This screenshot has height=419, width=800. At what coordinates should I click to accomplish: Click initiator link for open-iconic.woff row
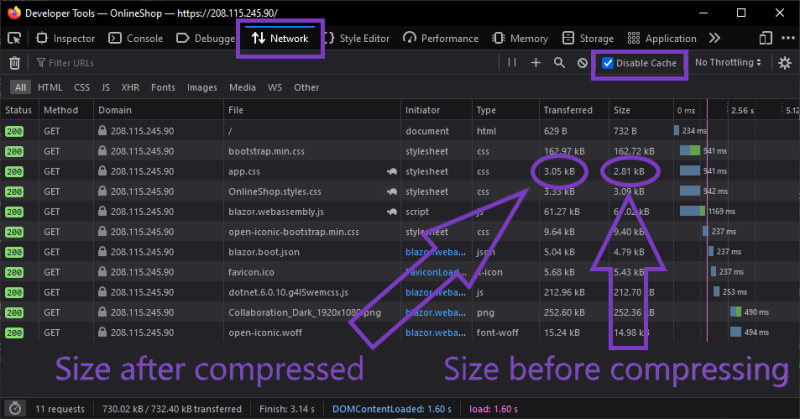(x=435, y=332)
